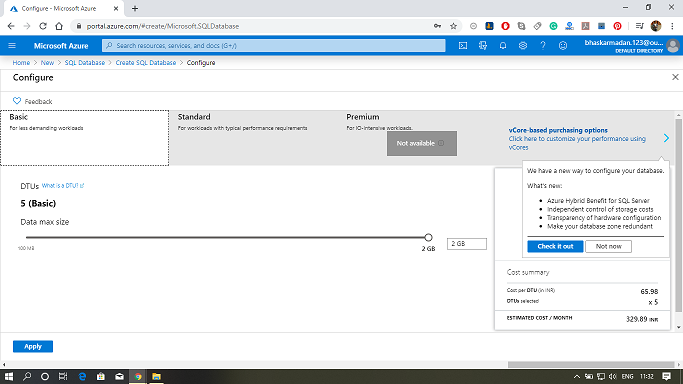Go to New breadcrumb
Screen dimensions: 683x384
click(x=47, y=63)
